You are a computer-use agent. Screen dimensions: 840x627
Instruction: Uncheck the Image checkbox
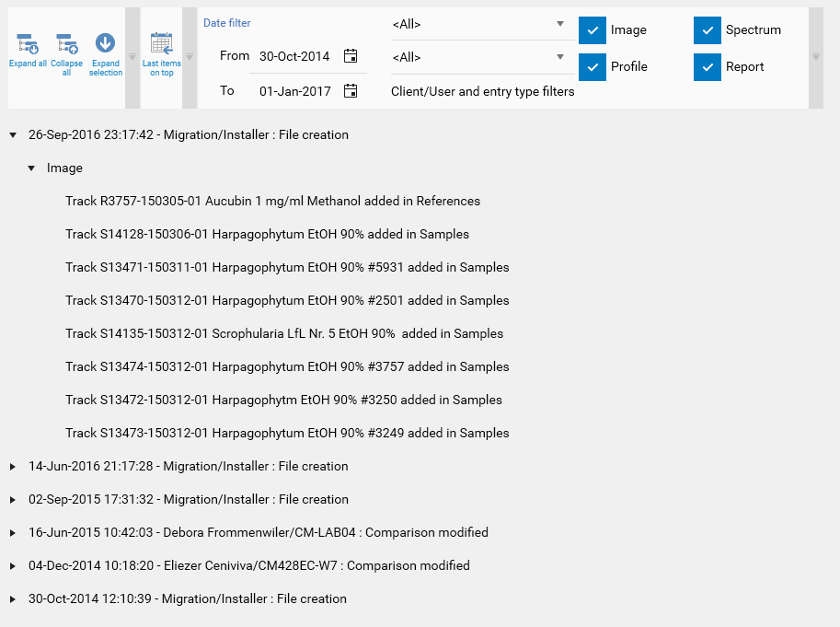(593, 30)
